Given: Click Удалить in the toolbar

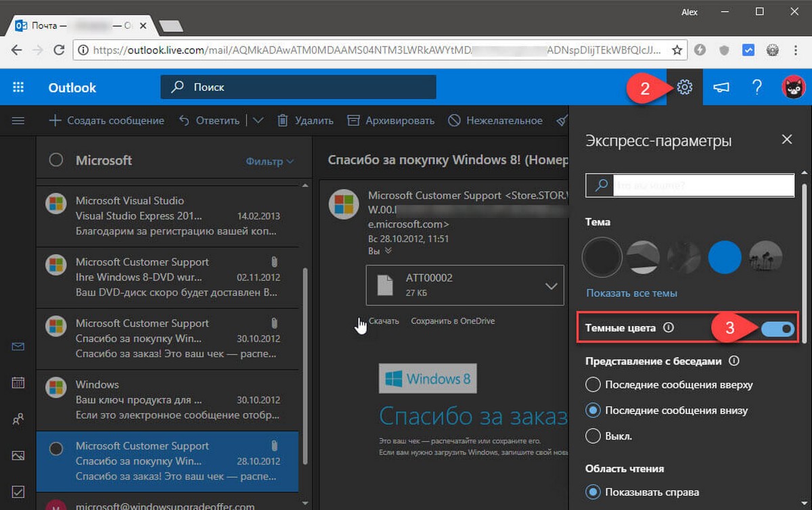Looking at the screenshot, I should (x=305, y=120).
